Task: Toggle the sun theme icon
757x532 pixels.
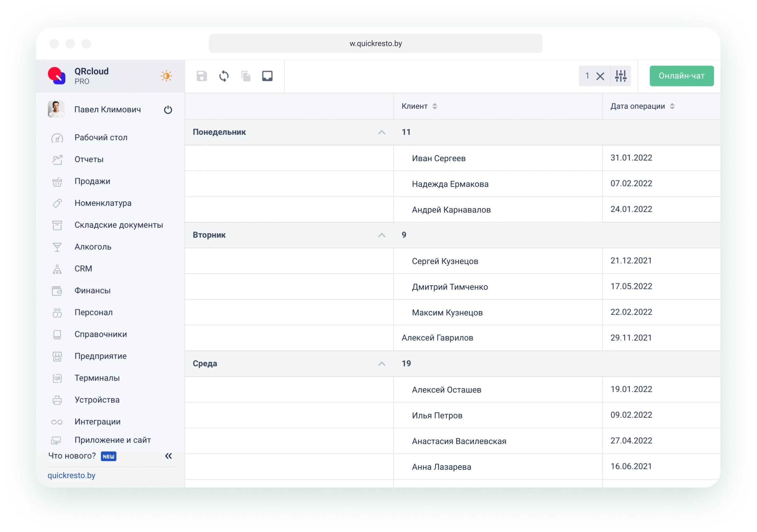Action: (166, 76)
